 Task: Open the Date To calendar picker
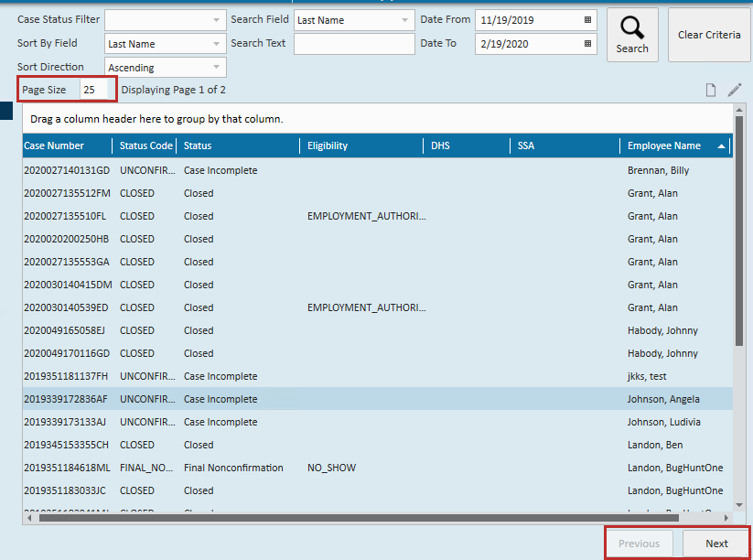pyautogui.click(x=587, y=43)
